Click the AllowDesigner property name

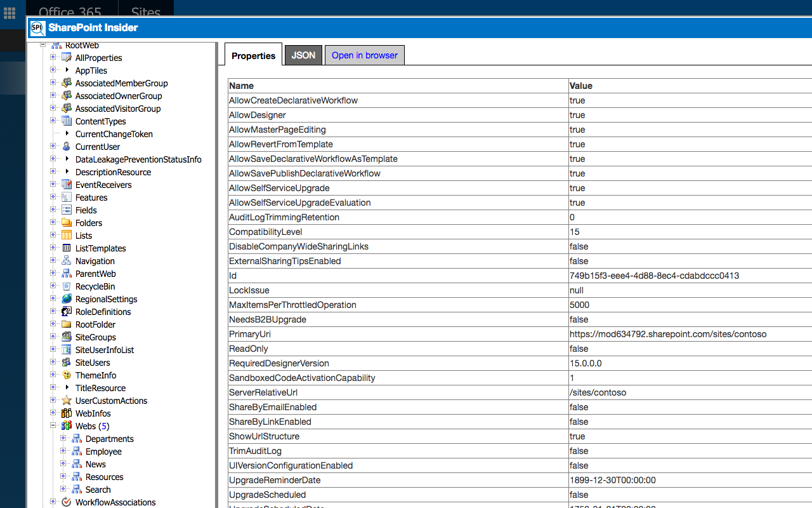point(258,115)
